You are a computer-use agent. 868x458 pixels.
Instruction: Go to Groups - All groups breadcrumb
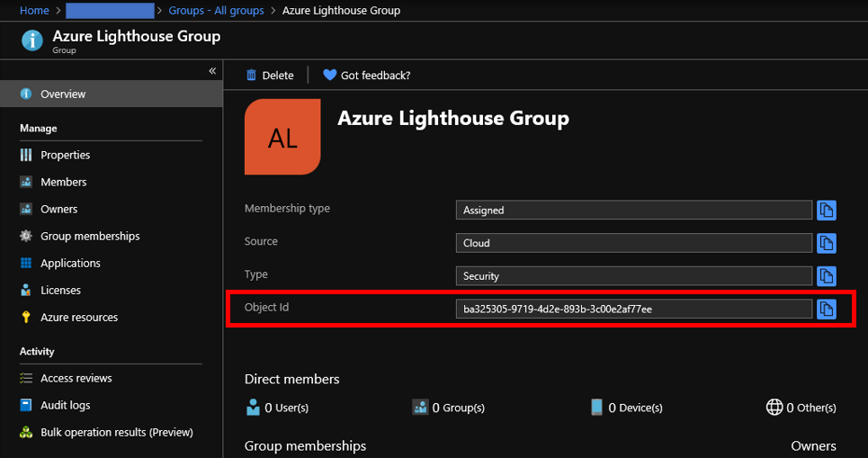coord(216,11)
